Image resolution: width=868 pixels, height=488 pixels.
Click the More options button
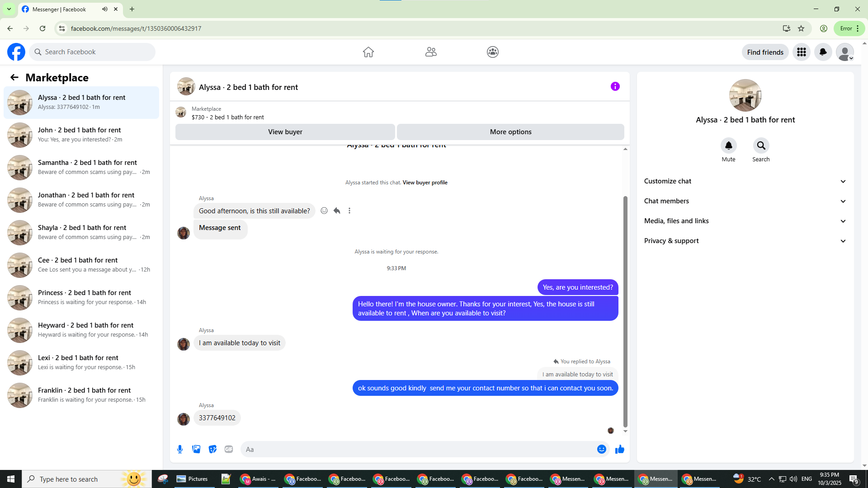(511, 132)
